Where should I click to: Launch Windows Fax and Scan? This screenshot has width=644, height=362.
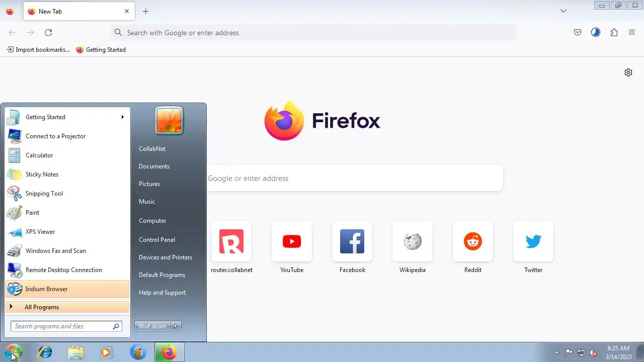(x=67, y=251)
